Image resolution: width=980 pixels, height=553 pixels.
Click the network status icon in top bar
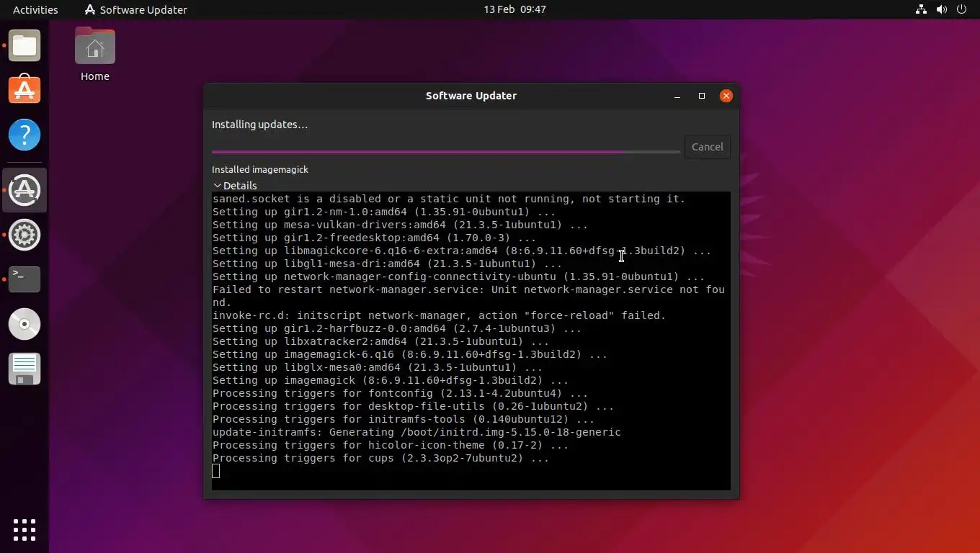pos(921,9)
